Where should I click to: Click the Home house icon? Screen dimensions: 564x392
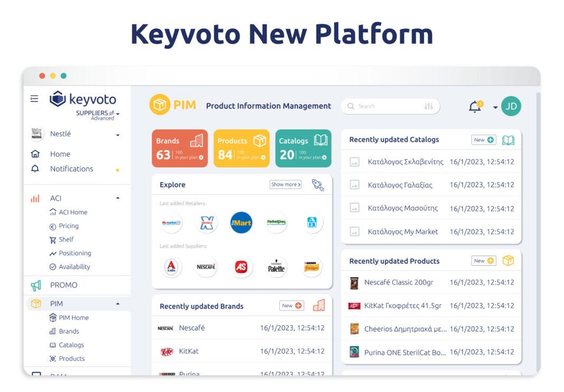tap(35, 154)
